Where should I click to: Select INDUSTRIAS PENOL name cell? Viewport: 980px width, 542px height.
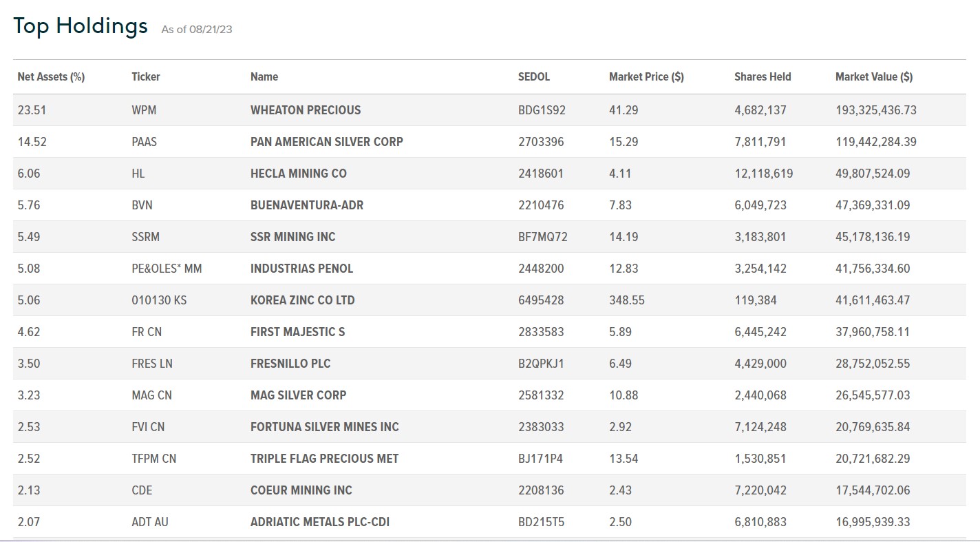[x=302, y=269]
